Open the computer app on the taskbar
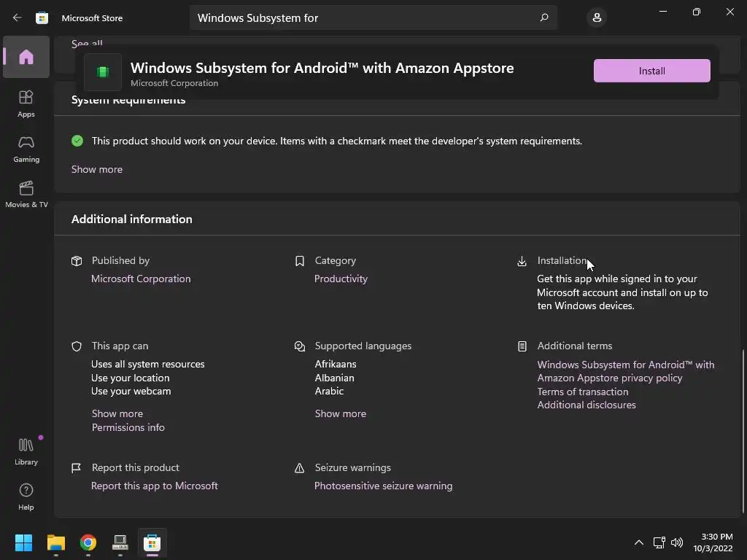 [120, 542]
